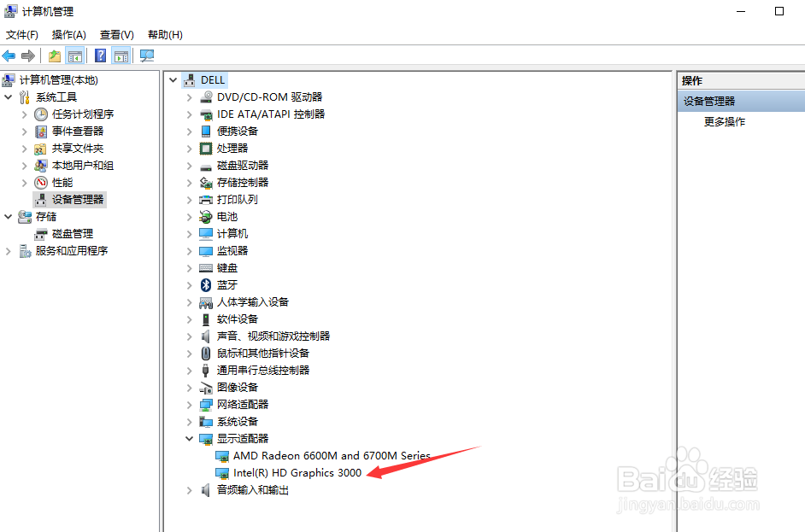Toggle the show/hide console tree icon
Screen dimensions: 805x532
click(75, 56)
